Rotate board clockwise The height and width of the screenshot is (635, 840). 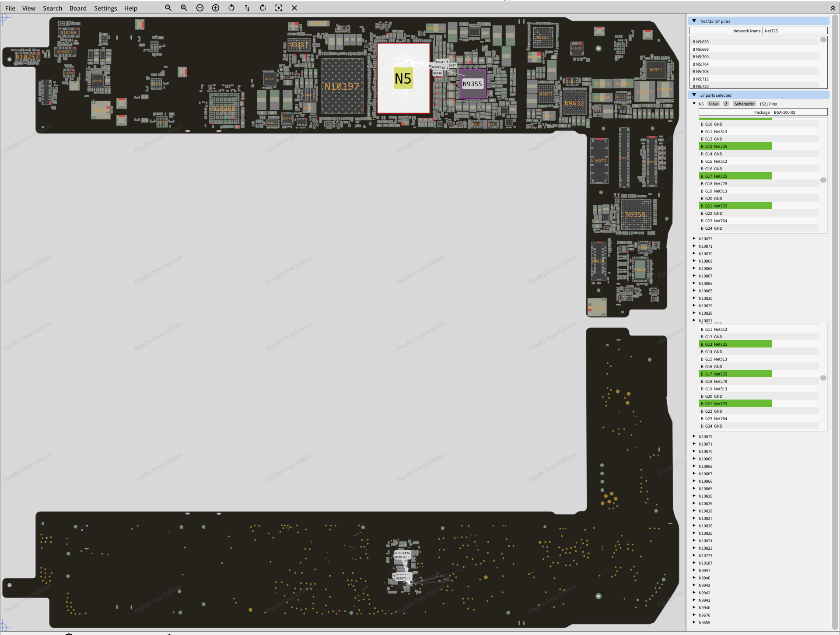(x=263, y=8)
